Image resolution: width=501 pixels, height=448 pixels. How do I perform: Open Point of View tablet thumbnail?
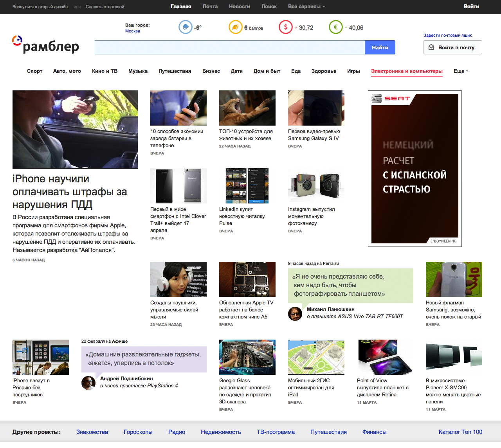[x=385, y=357]
